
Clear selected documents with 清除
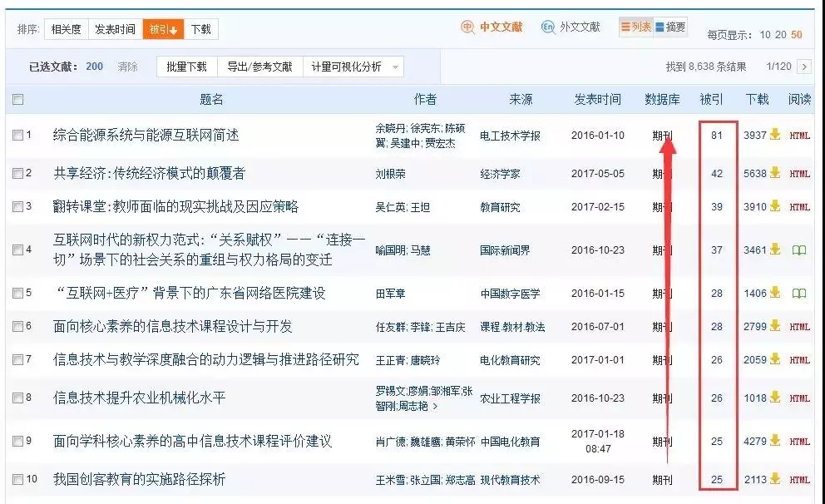tap(127, 67)
